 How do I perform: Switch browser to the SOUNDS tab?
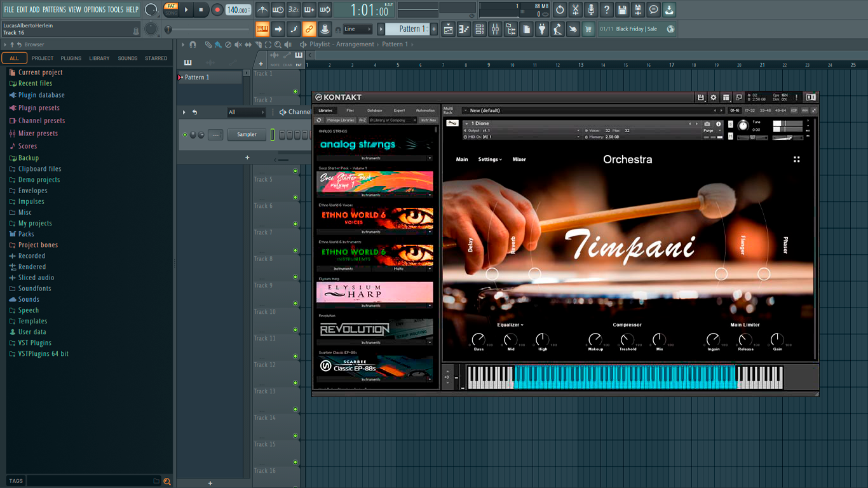pos(128,58)
